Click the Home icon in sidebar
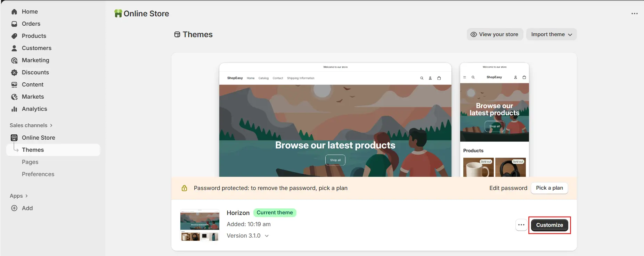This screenshot has width=644, height=256. (14, 12)
